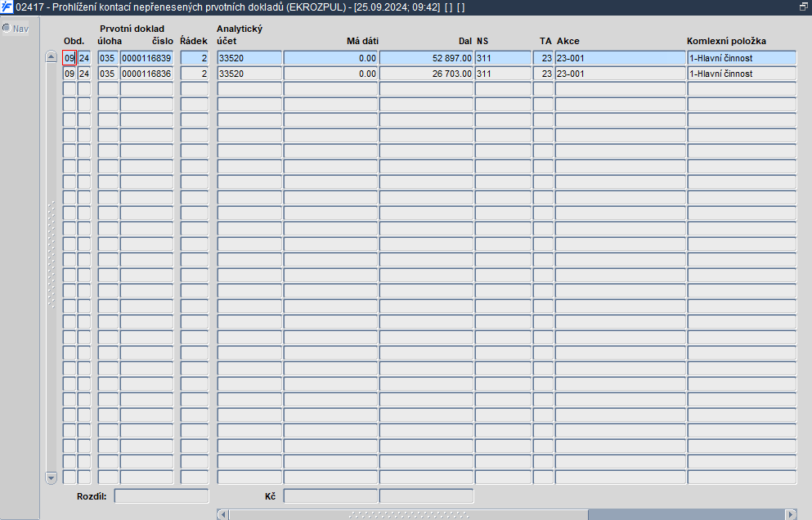Click TA value 23 in row 0000116839
Screen dimensions: 812x520
[543, 58]
